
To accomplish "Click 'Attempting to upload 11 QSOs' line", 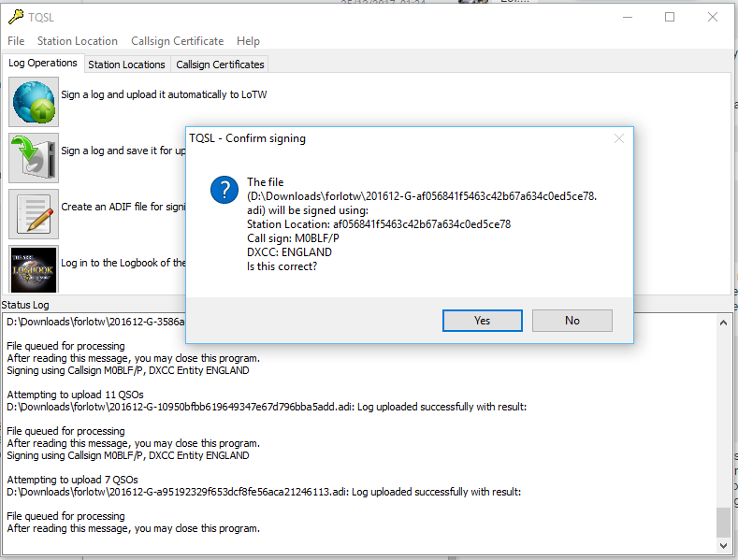I will click(x=76, y=395).
